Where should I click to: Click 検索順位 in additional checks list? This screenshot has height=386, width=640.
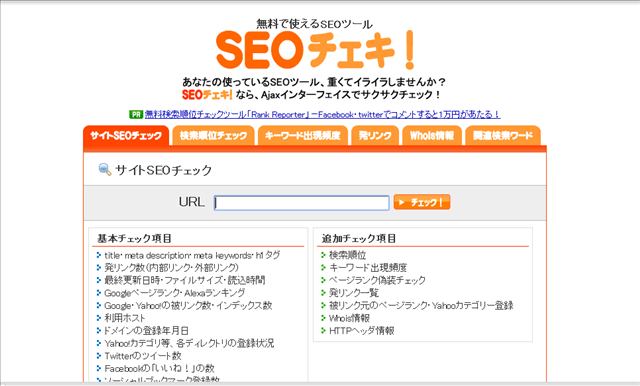click(x=348, y=255)
